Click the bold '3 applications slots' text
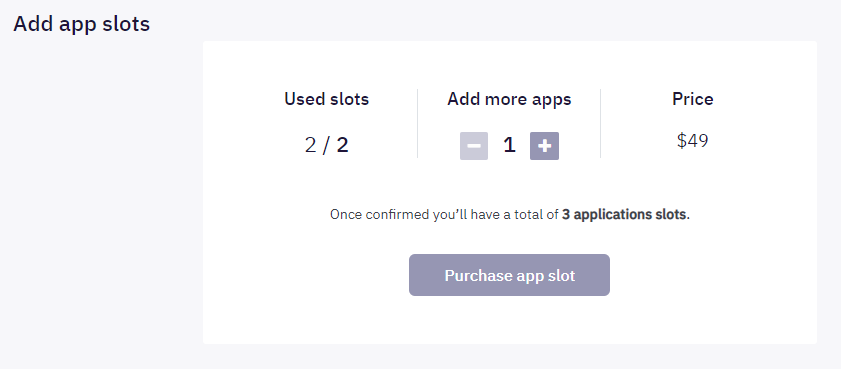This screenshot has height=369, width=841. click(624, 215)
